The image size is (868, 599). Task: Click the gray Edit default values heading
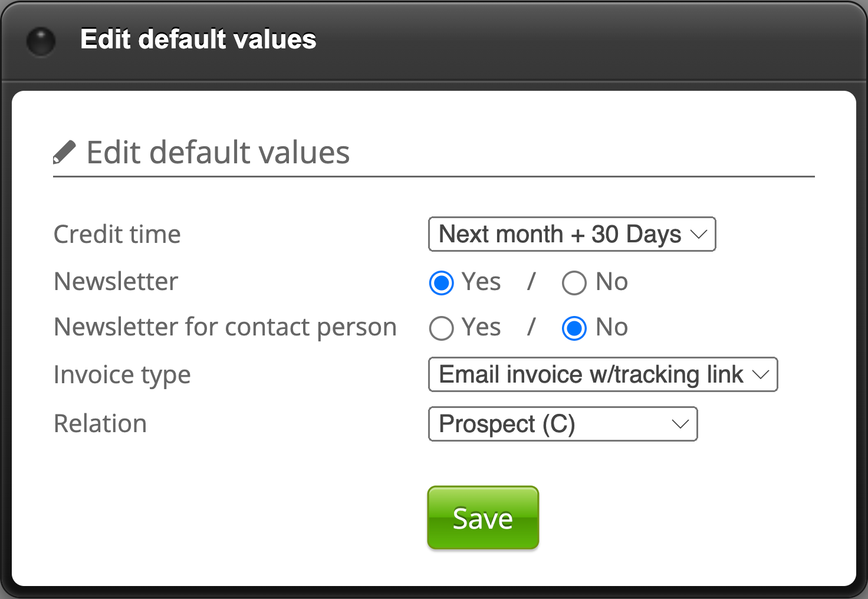click(218, 152)
